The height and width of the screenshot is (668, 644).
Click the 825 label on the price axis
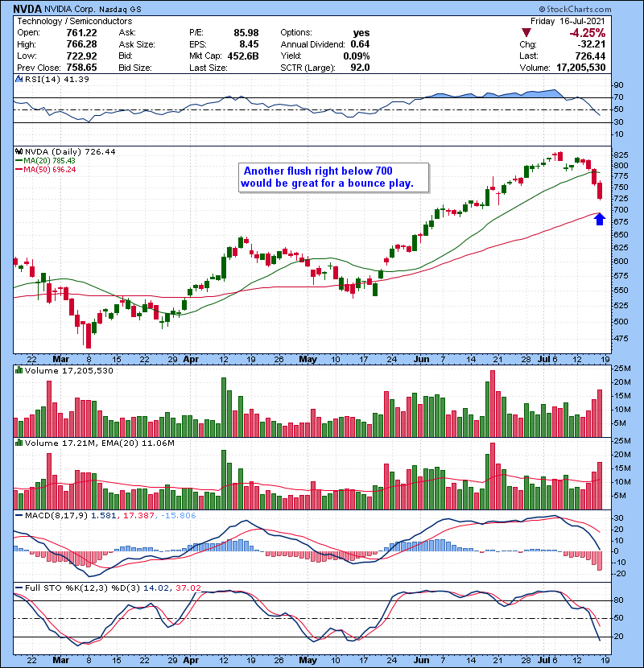pyautogui.click(x=620, y=155)
